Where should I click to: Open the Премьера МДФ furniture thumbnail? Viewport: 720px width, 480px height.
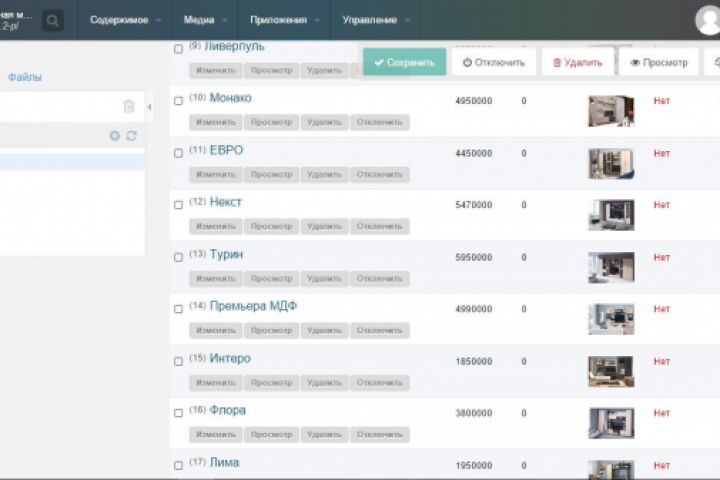point(611,319)
